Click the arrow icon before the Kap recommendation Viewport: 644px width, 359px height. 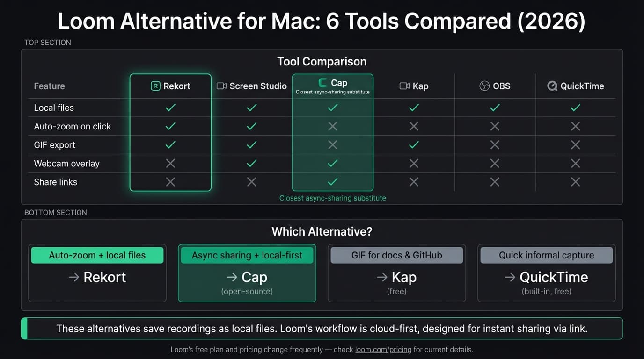(x=380, y=277)
